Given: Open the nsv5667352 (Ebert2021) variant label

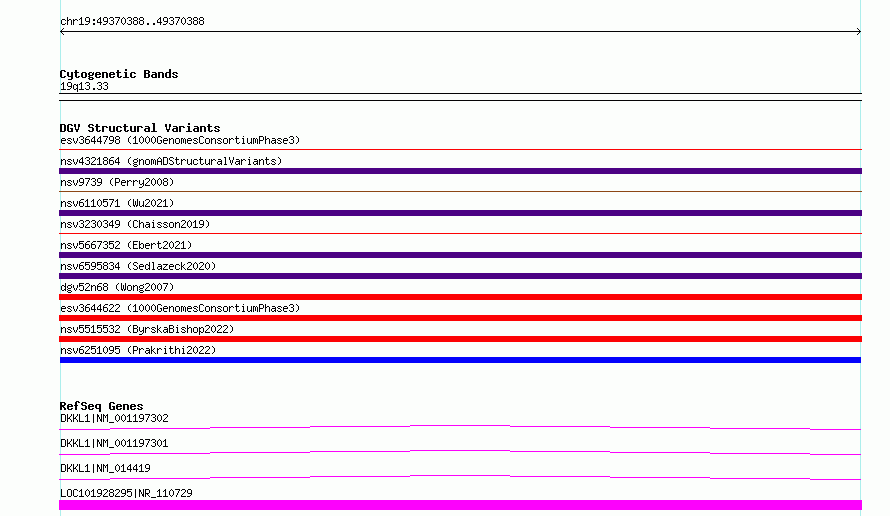Looking at the screenshot, I should tap(126, 245).
